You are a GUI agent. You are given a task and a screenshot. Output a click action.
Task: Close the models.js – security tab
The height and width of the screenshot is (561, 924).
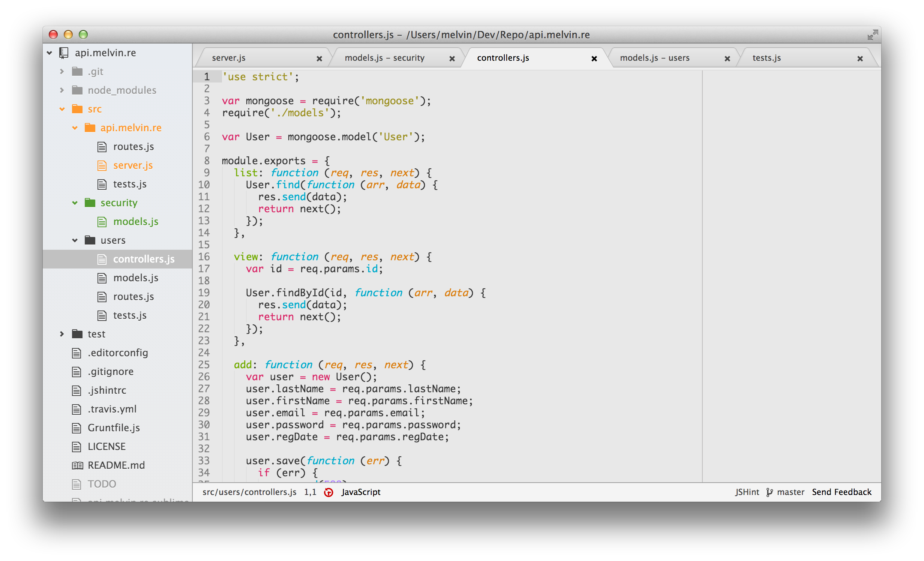[x=453, y=58]
